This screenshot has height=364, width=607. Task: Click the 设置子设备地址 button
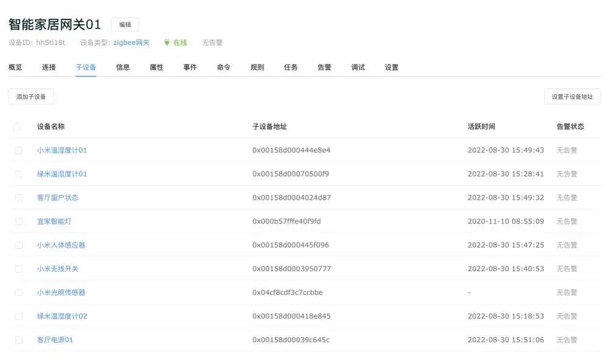point(572,96)
